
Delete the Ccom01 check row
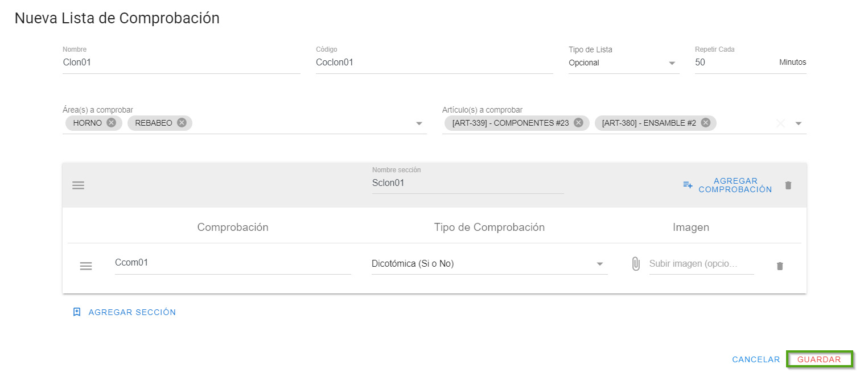click(780, 266)
